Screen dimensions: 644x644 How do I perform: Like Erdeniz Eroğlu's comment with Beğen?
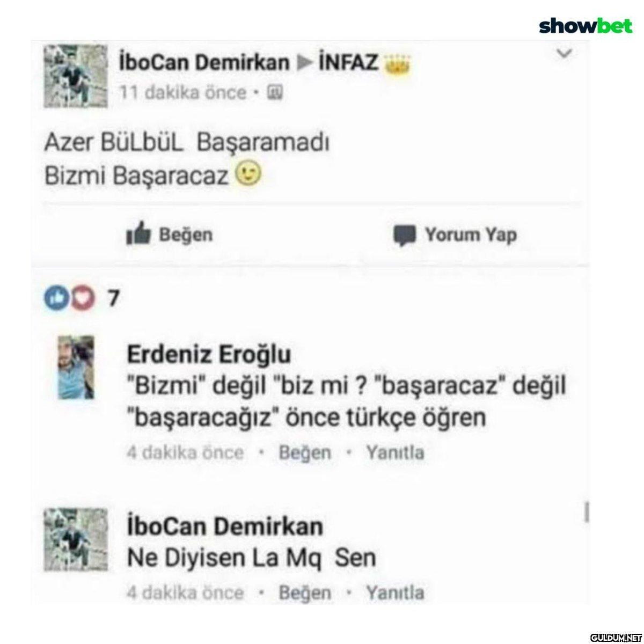(305, 452)
